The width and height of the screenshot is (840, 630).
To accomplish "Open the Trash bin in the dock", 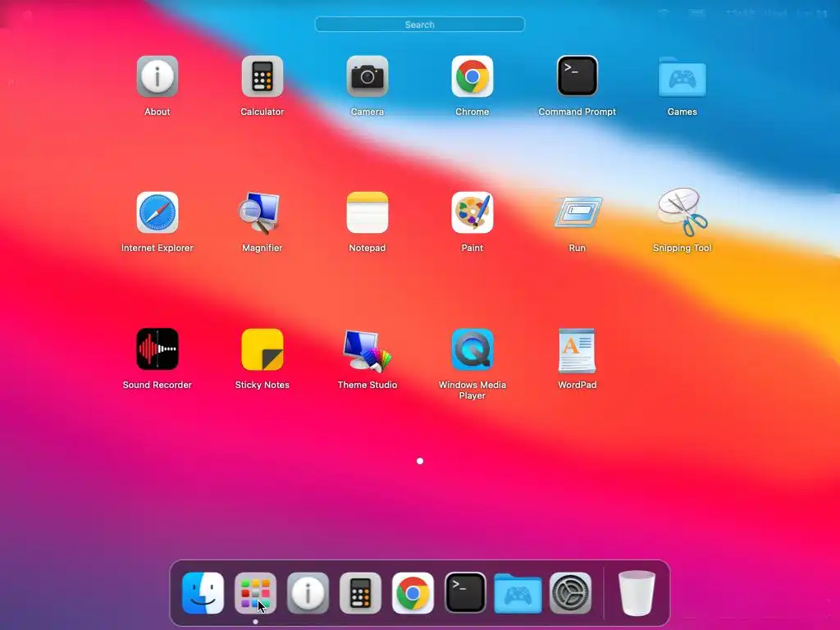I will pyautogui.click(x=637, y=593).
